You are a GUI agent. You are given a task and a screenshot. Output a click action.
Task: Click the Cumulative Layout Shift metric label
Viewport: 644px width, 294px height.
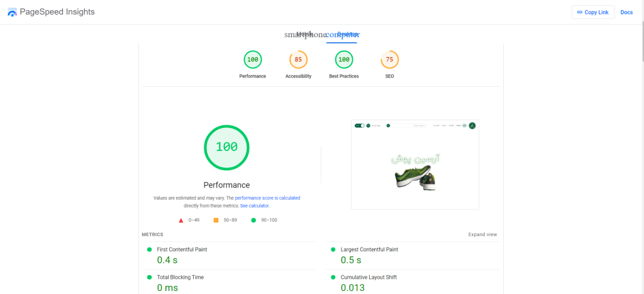click(x=369, y=278)
